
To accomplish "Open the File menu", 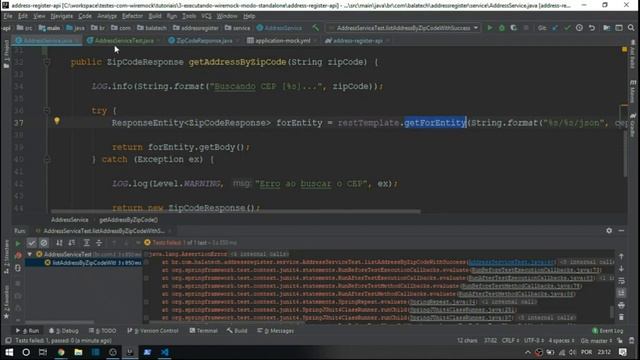I will [8, 16].
